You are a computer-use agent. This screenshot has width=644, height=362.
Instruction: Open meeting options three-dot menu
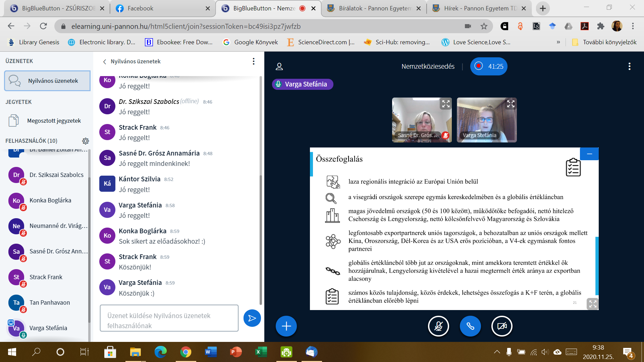tap(629, 66)
